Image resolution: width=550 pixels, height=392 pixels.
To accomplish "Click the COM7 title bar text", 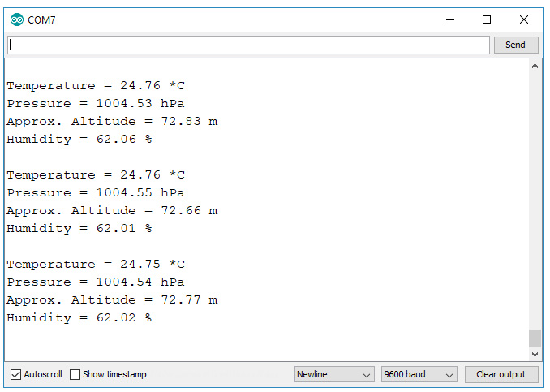I will (42, 19).
